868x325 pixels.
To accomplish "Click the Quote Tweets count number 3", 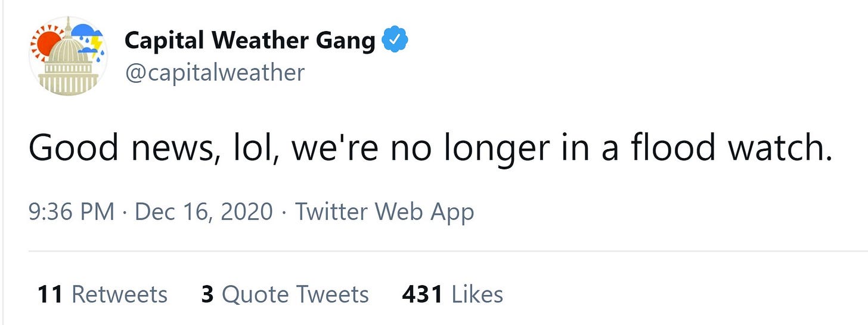I will coord(207,294).
